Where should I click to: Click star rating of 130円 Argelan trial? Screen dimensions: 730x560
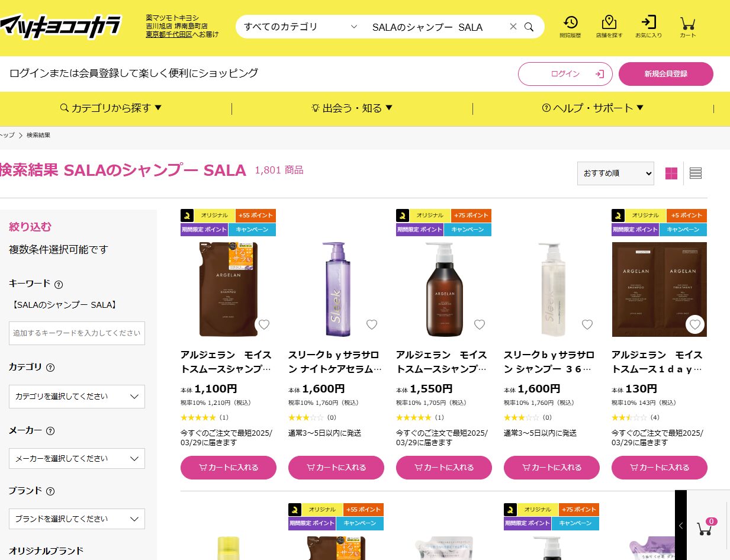(630, 418)
